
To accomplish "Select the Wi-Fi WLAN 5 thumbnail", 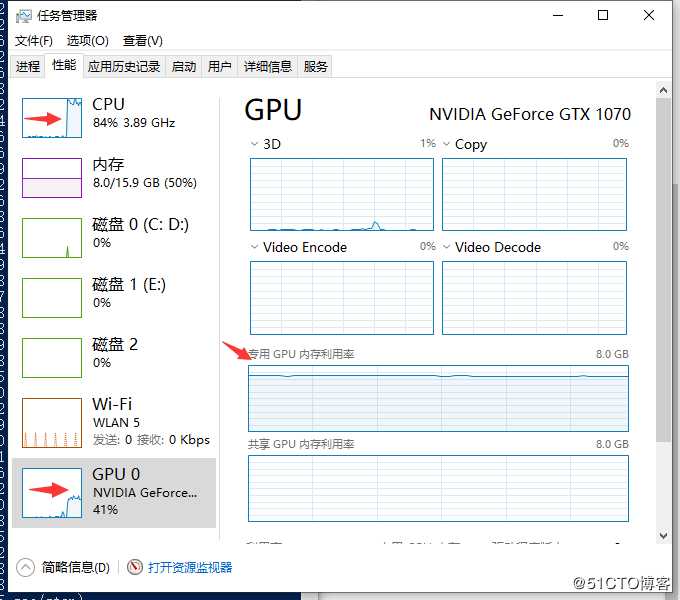I will click(x=52, y=423).
